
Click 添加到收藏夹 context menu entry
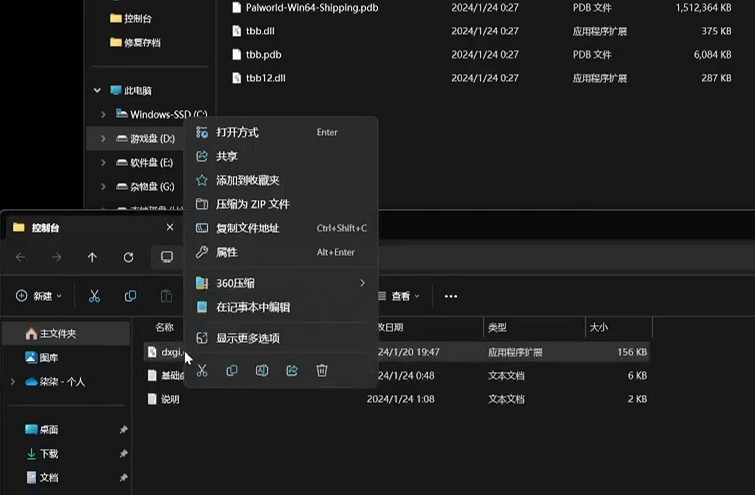[x=281, y=180]
